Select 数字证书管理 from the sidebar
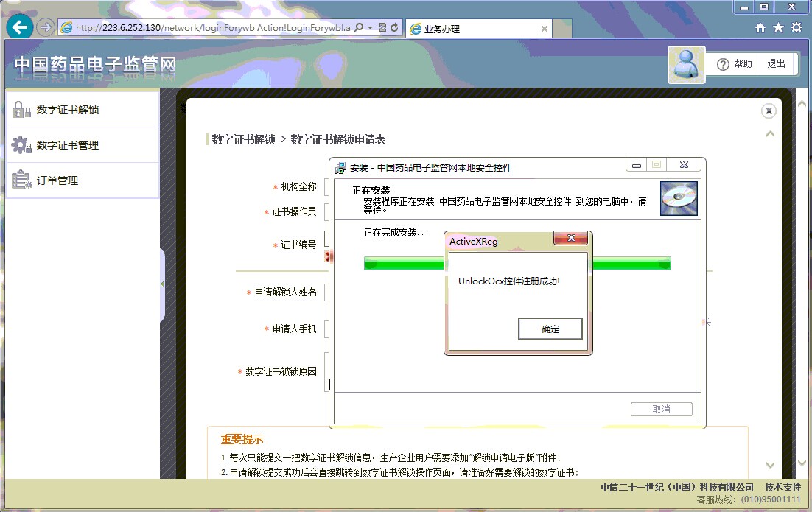812x512 pixels. click(68, 145)
